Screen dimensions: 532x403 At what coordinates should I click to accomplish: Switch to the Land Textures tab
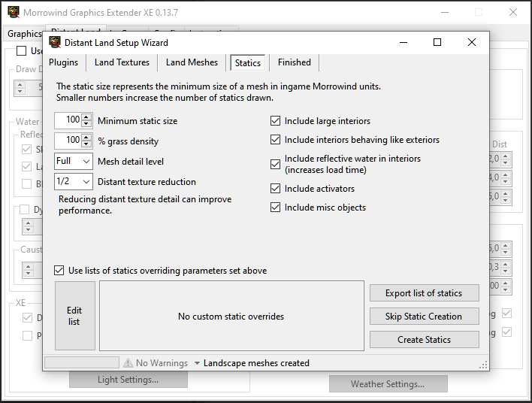(x=122, y=62)
